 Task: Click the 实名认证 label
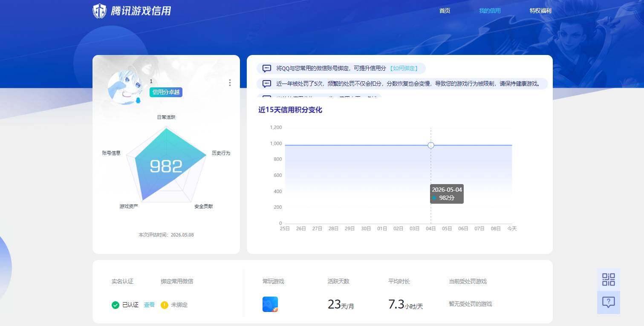coord(122,281)
